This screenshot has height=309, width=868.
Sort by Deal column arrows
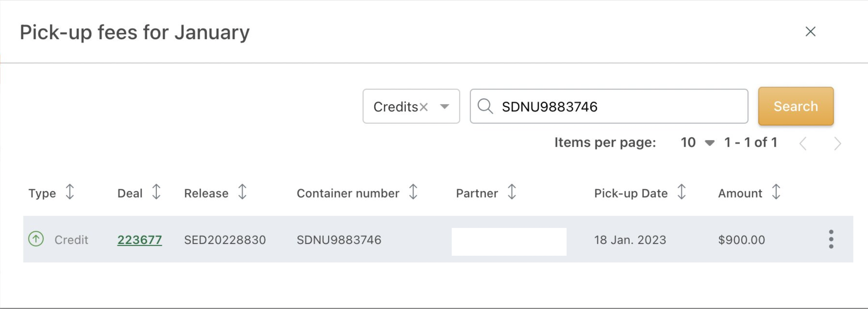156,192
